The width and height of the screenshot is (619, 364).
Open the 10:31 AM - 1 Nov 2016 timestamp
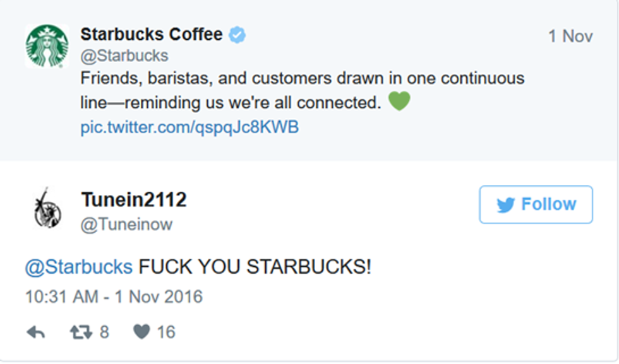[x=114, y=296]
